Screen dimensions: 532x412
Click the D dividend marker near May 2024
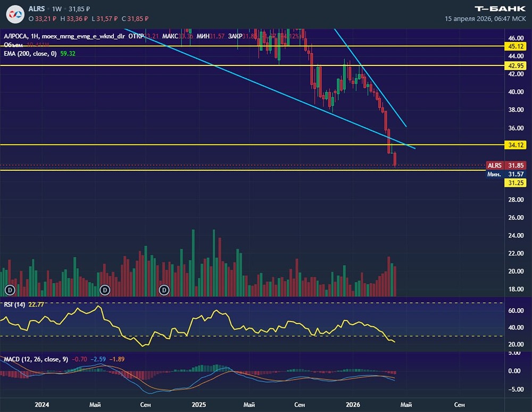[x=105, y=290]
